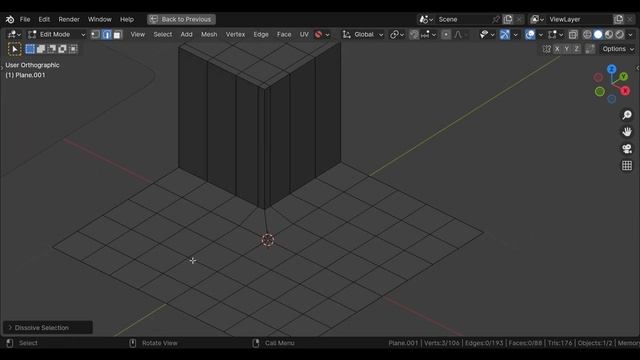Switch to rendered viewport shading

pos(620,35)
